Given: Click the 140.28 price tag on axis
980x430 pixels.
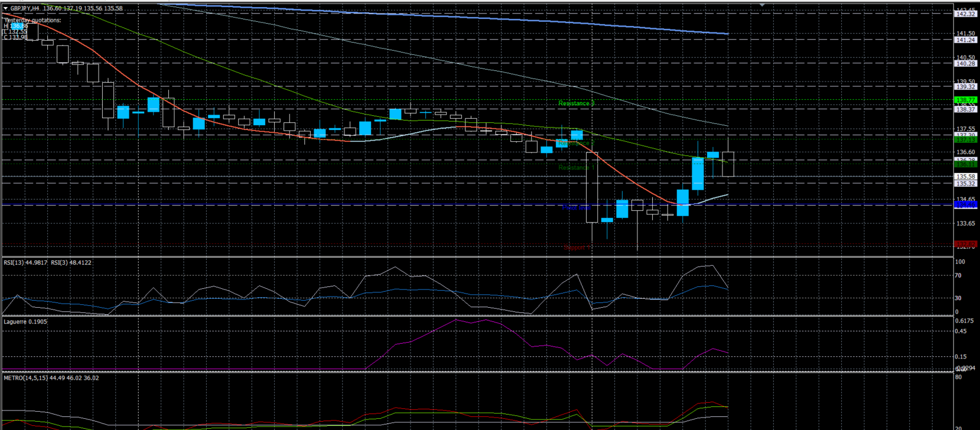Looking at the screenshot, I should click(x=966, y=64).
